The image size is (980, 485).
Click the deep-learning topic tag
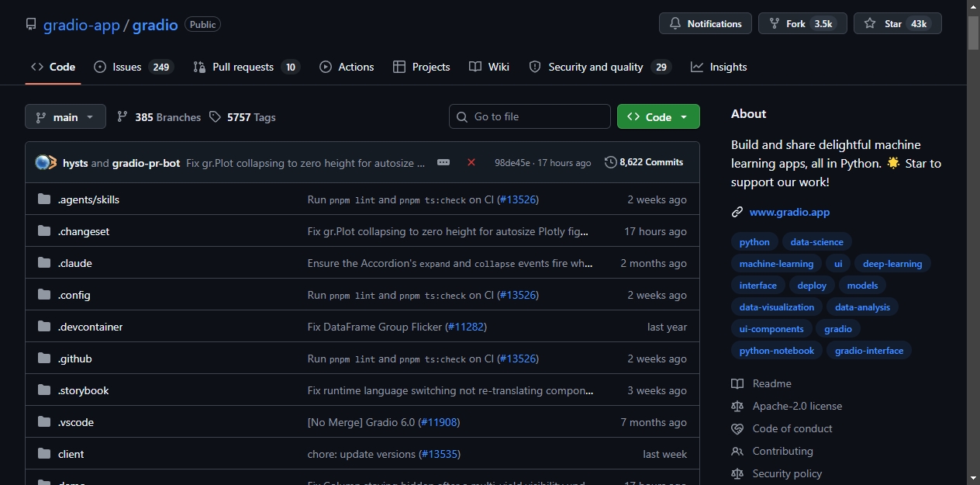(892, 264)
